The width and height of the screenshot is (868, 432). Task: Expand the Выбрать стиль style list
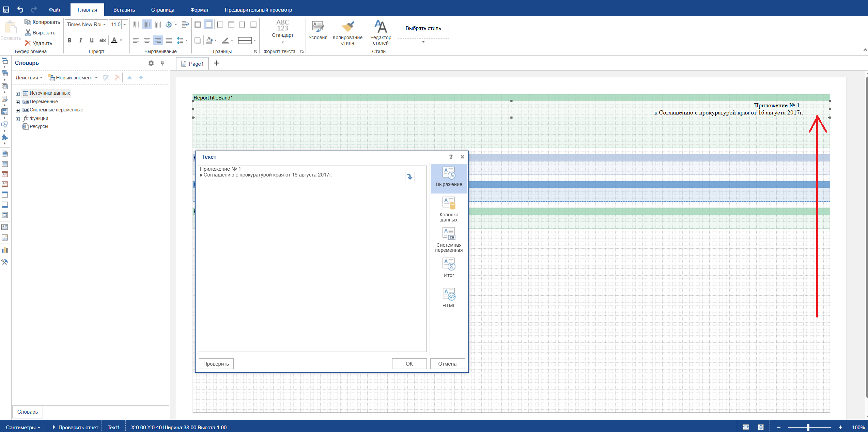tap(423, 42)
